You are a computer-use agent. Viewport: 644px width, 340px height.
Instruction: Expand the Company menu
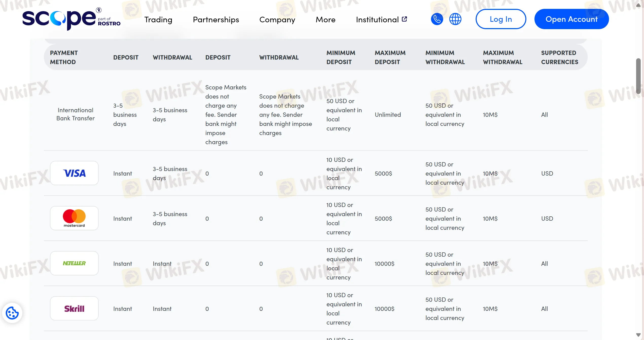277,20
